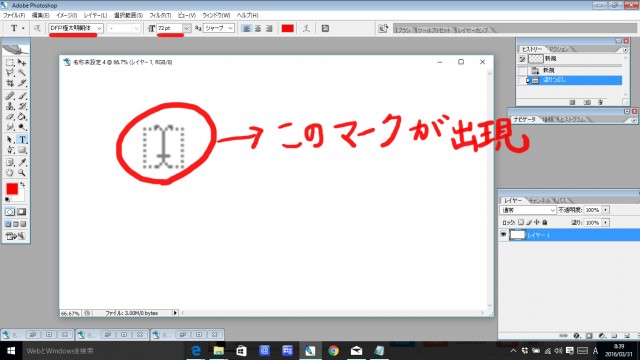The width and height of the screenshot is (640, 360).
Task: Toggle visibility eye of レイヤー 1
Action: 503,235
